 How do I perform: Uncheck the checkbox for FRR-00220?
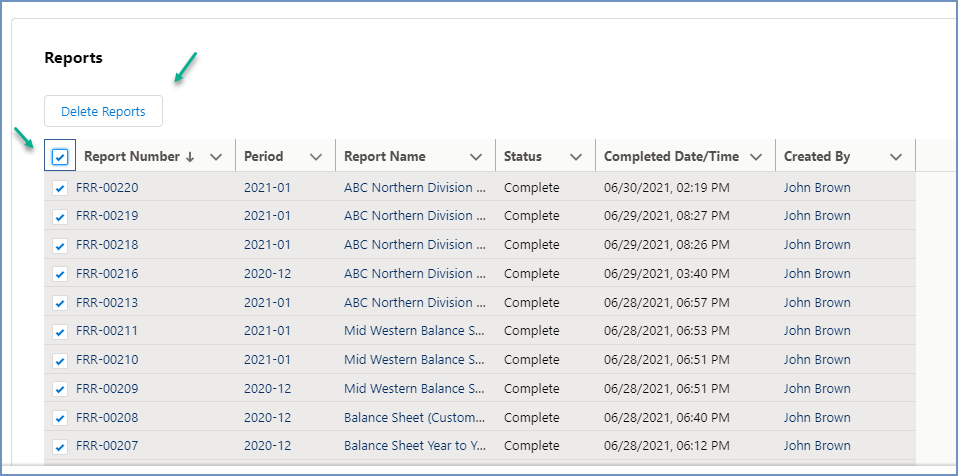60,188
